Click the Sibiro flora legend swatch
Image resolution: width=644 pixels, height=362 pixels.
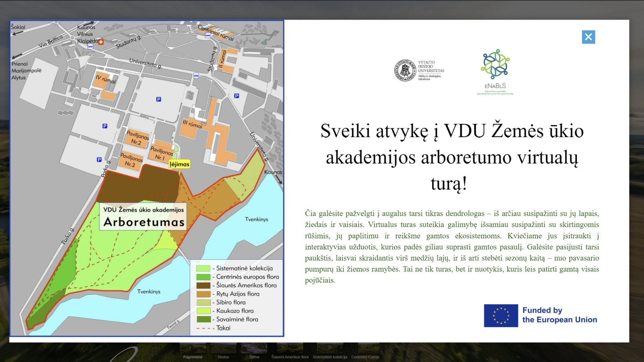(203, 302)
